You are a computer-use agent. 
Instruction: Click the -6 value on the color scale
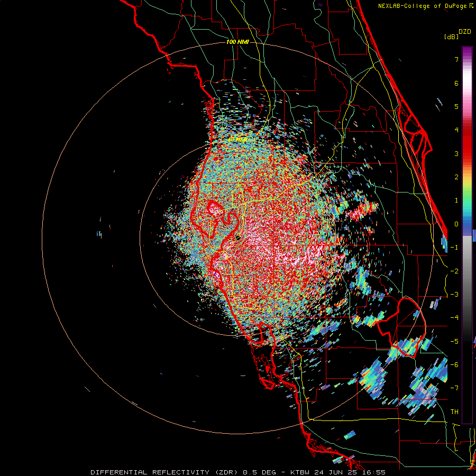(x=454, y=365)
